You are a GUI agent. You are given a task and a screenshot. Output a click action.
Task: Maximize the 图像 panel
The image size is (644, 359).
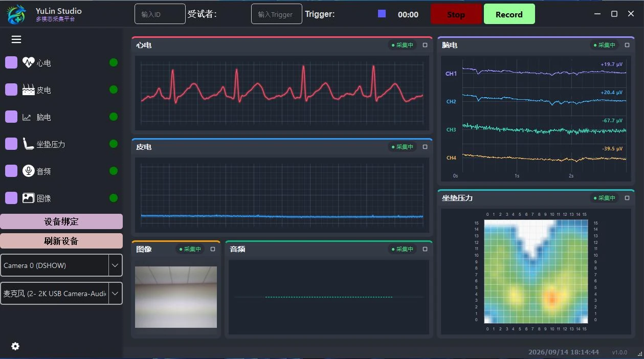[213, 249]
